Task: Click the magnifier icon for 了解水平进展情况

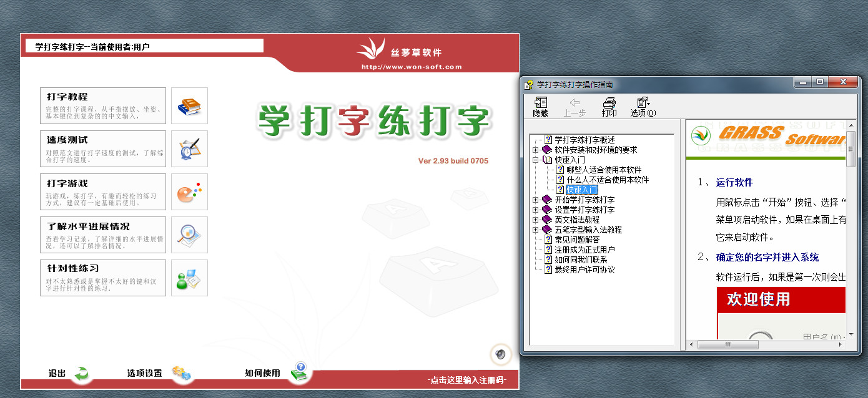Action: pyautogui.click(x=189, y=235)
